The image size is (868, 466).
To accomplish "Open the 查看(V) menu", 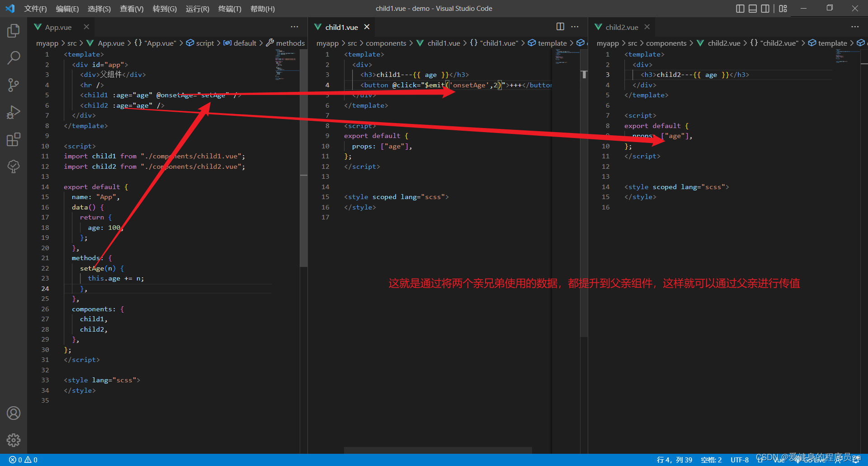I will coord(132,9).
